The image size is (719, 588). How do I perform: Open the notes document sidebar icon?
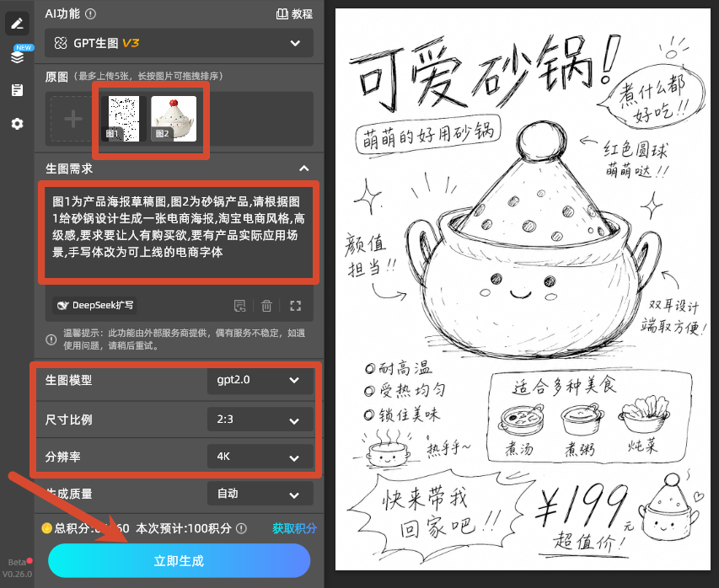17,90
